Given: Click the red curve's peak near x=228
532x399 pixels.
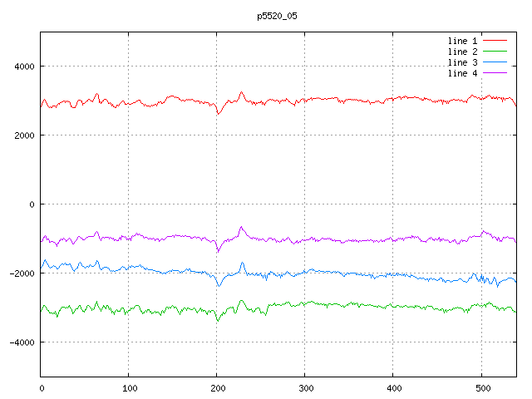Looking at the screenshot, I should tap(241, 92).
